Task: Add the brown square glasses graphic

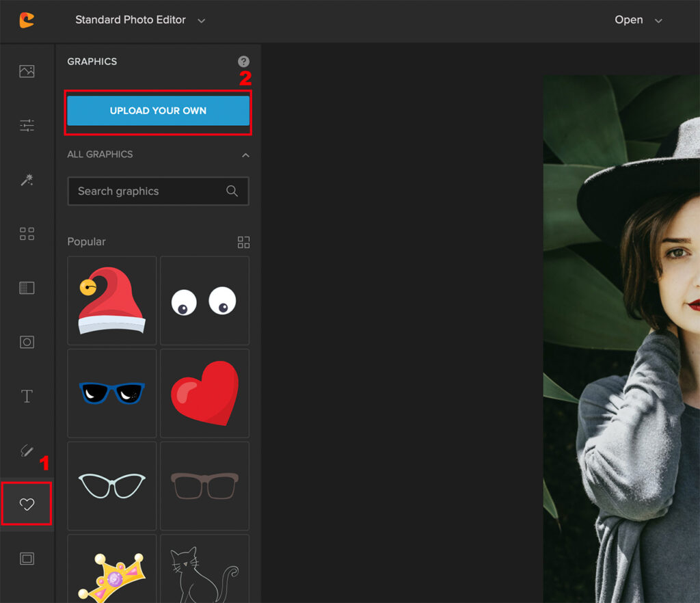Action: pyautogui.click(x=204, y=486)
